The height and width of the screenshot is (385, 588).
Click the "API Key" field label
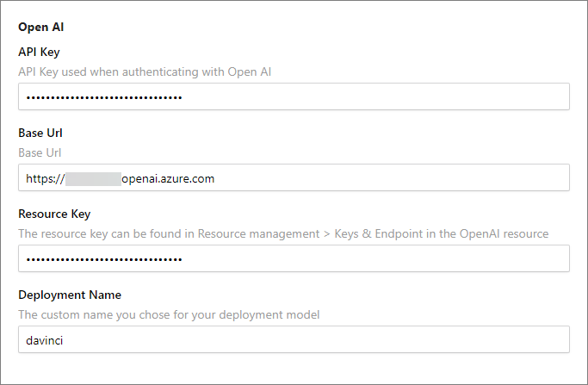point(39,53)
